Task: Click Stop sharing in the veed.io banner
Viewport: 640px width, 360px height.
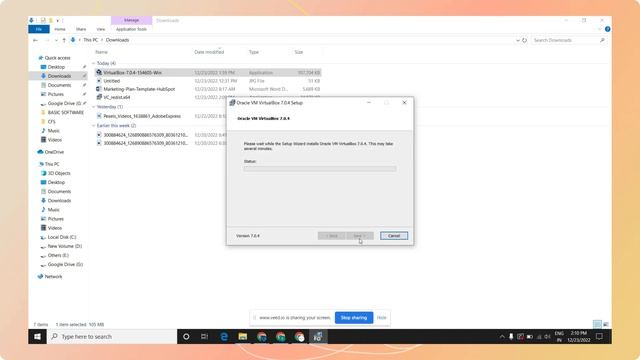Action: [354, 318]
